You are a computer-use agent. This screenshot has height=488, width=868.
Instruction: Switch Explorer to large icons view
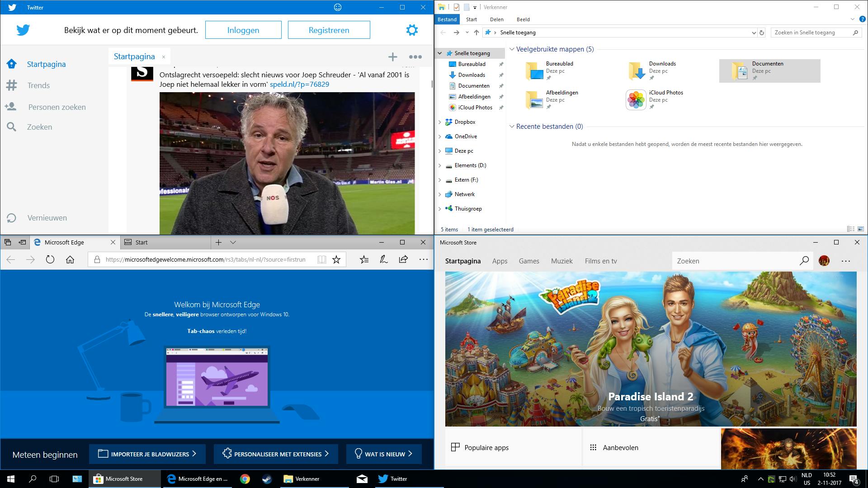(x=861, y=229)
